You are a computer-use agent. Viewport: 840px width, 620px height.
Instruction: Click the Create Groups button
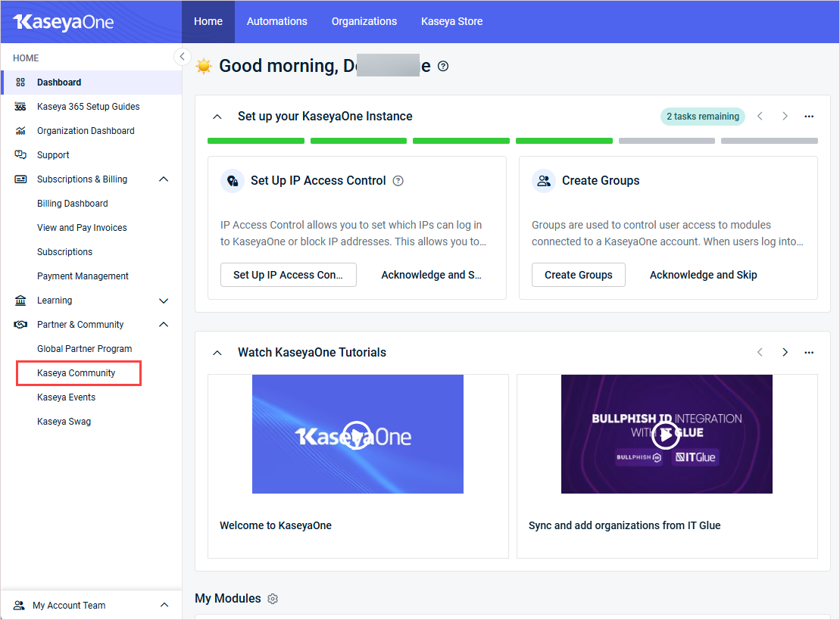click(578, 275)
